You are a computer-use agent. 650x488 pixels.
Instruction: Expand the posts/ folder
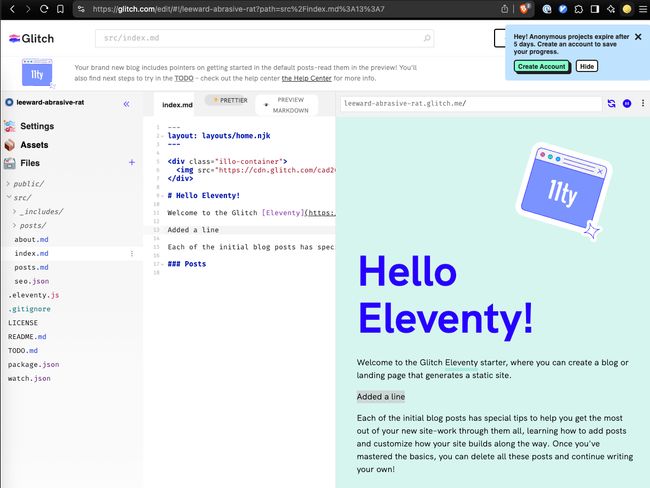(15, 226)
